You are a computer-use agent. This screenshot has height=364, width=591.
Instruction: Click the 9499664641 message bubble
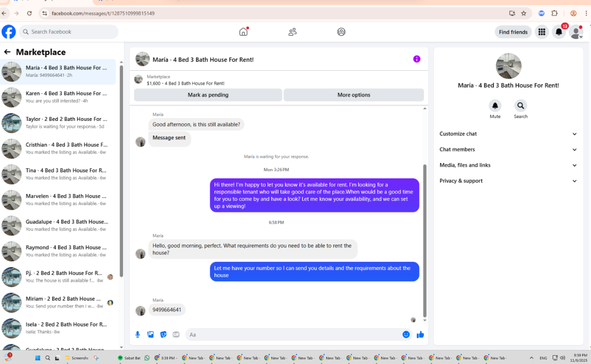167,310
